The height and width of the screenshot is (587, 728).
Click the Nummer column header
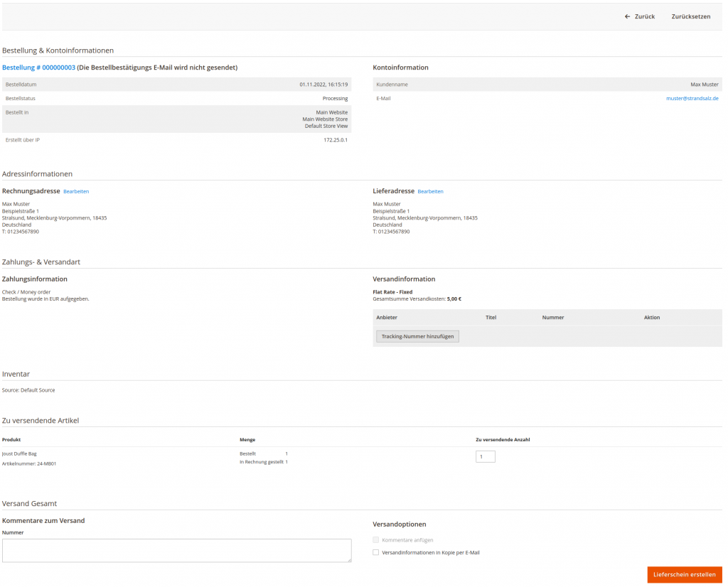pos(552,318)
